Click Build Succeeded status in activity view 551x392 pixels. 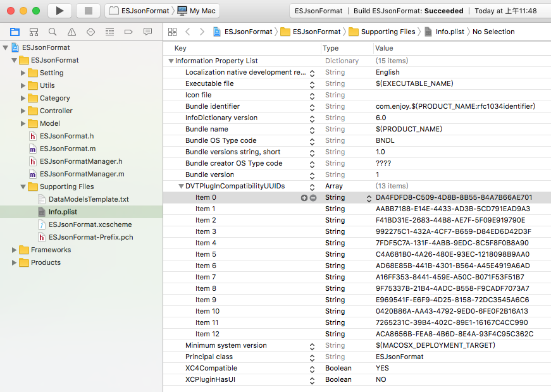[408, 11]
